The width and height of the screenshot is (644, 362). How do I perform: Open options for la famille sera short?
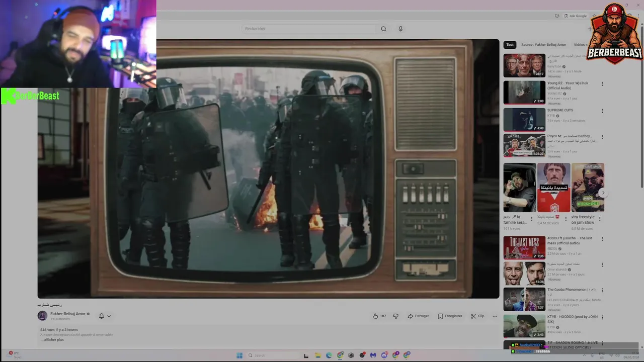tap(532, 219)
